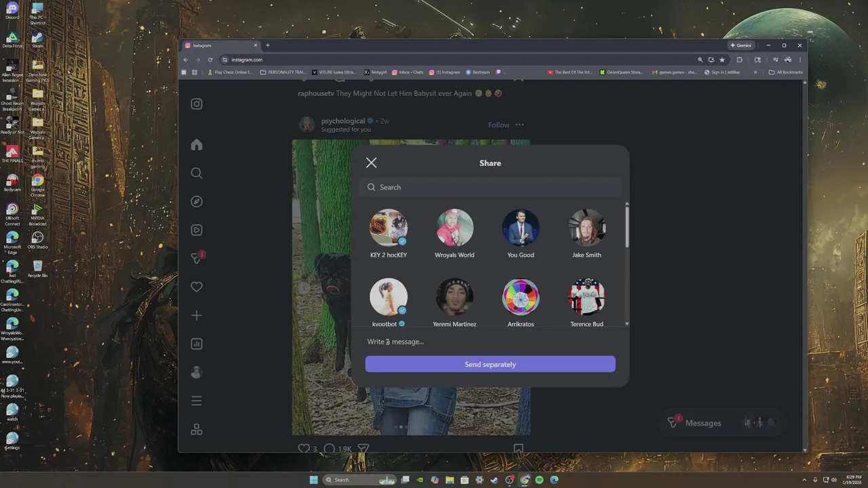
Task: Show hidden system tray icons
Action: (x=804, y=480)
